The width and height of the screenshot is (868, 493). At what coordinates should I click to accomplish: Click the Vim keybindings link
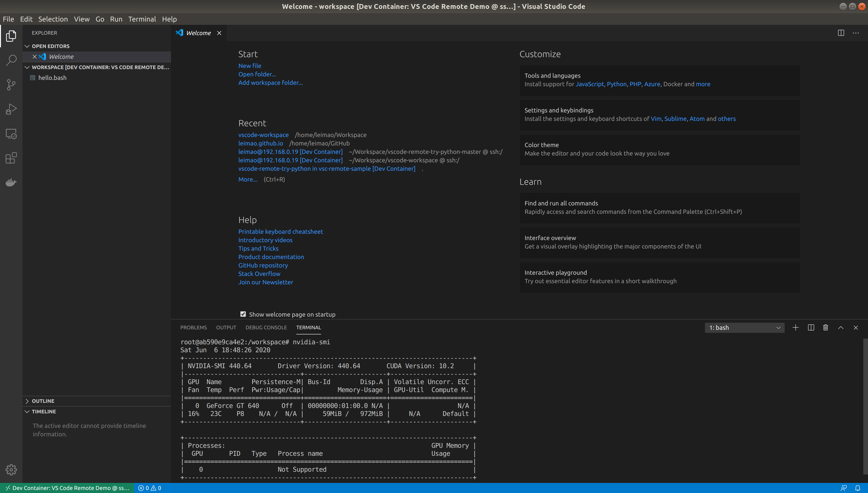click(656, 119)
